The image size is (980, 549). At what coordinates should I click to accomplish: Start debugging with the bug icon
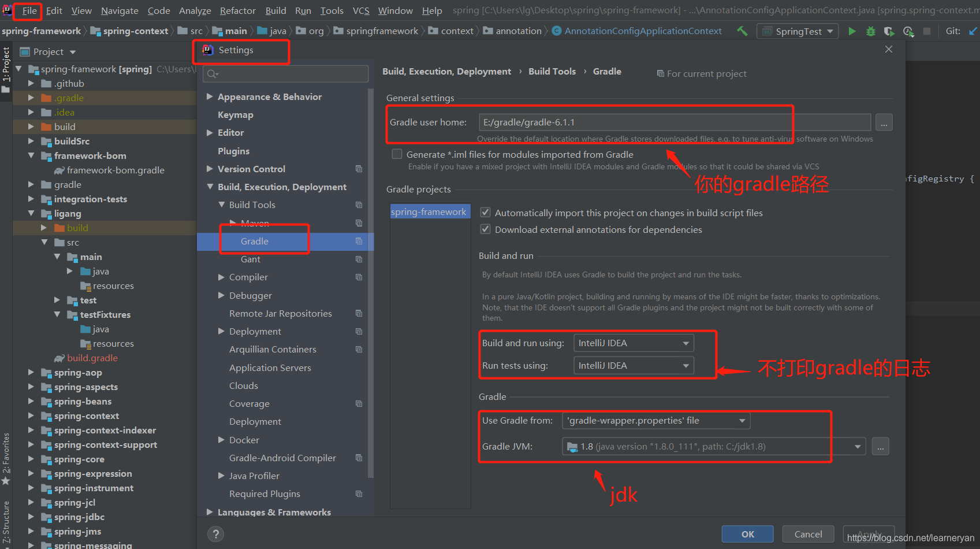871,31
